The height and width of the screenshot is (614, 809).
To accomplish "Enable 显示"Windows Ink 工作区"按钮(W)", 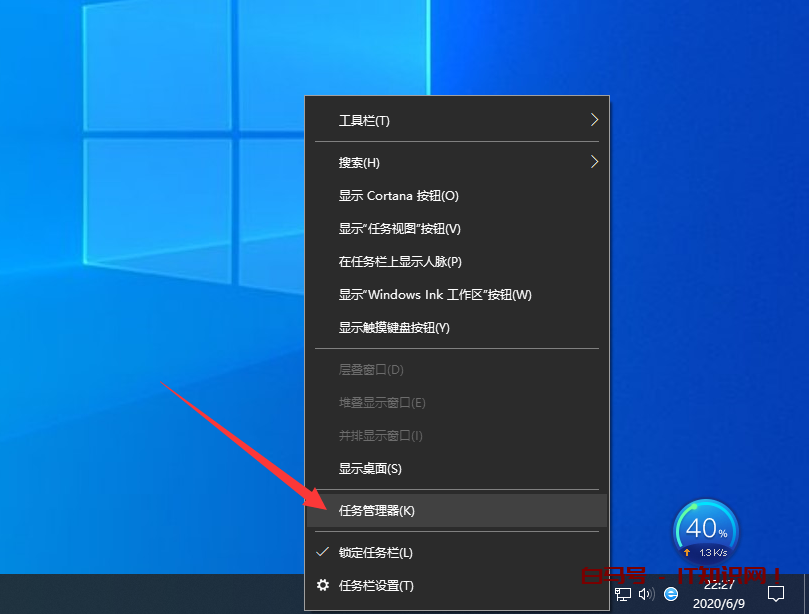I will [435, 295].
